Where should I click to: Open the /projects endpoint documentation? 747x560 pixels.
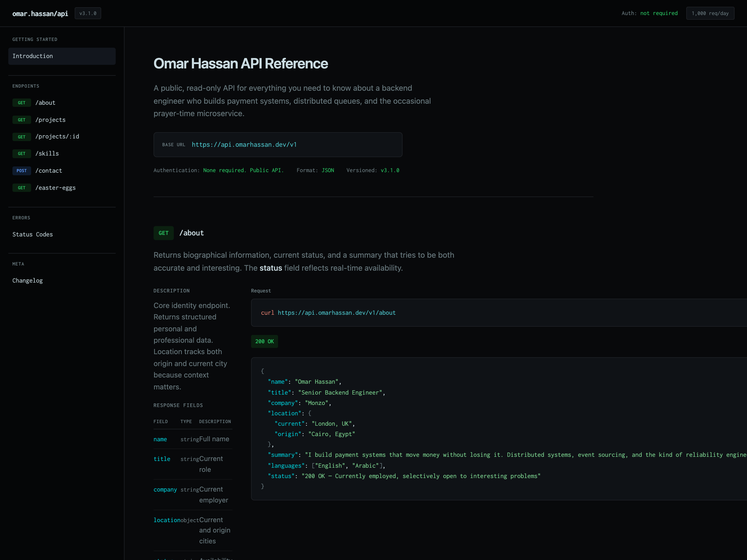click(x=51, y=120)
